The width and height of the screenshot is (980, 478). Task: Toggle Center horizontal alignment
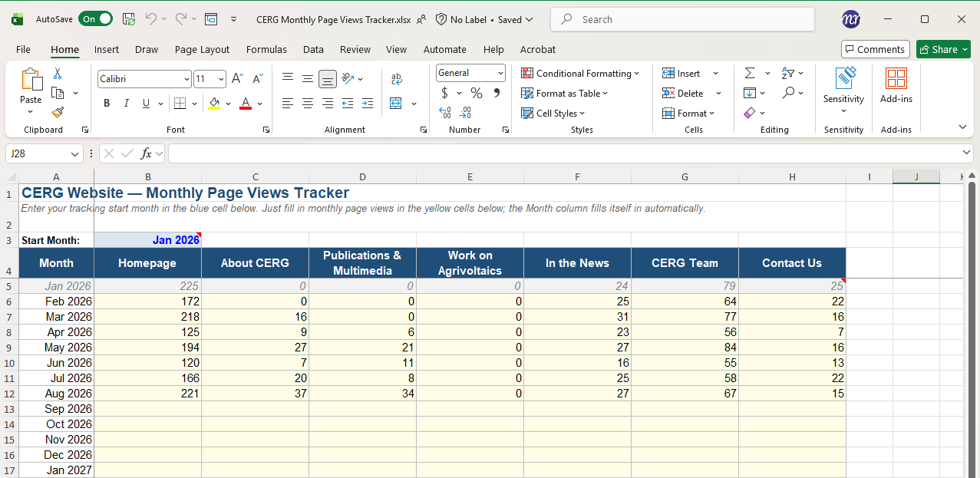[x=308, y=103]
